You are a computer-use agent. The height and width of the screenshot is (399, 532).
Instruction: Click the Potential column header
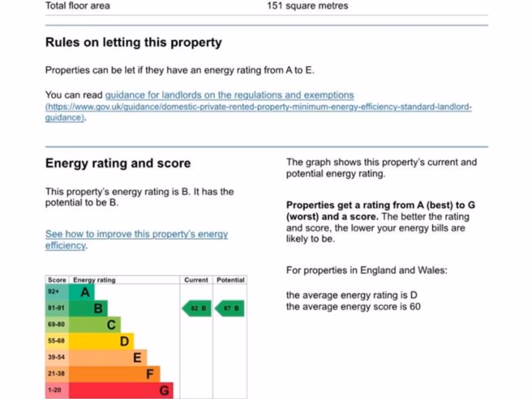coord(230,280)
